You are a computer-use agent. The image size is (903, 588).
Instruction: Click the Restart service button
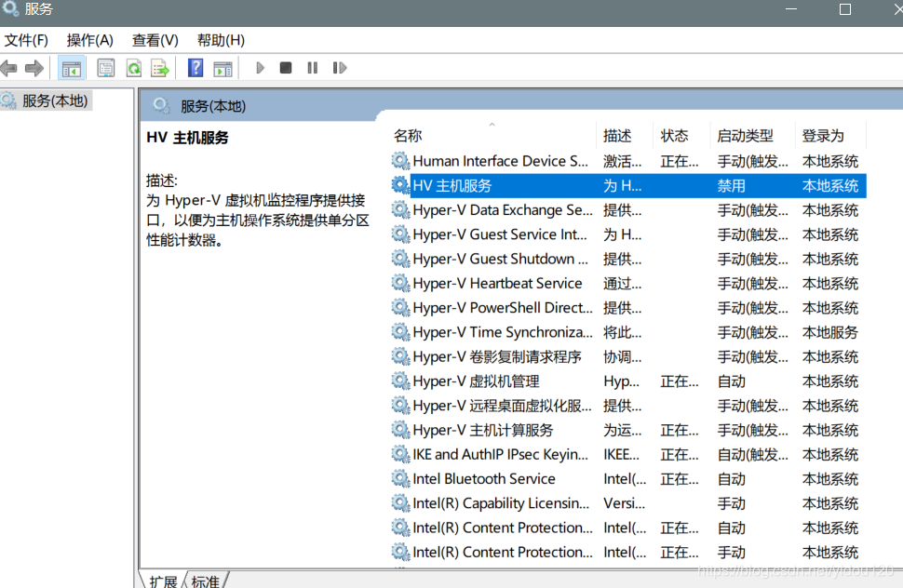point(340,68)
